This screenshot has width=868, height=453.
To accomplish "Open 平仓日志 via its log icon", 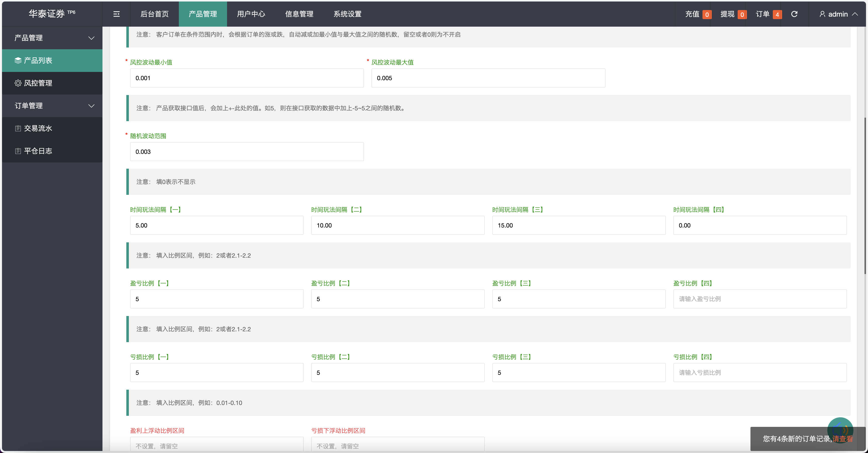I will pyautogui.click(x=18, y=151).
